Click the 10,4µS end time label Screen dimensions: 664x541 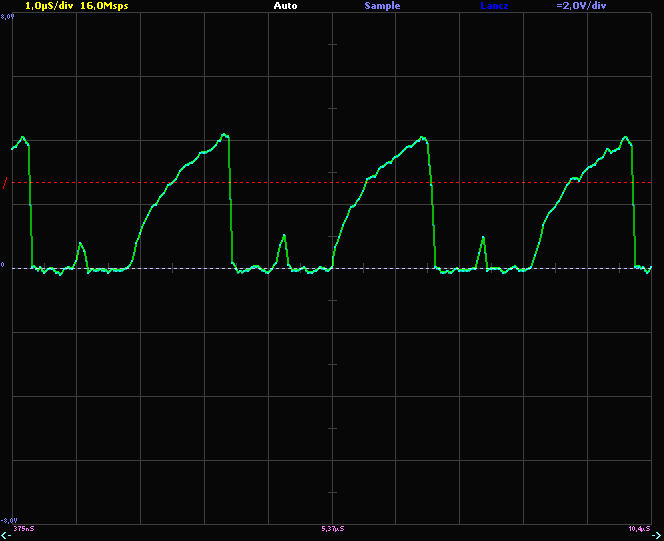coord(639,527)
